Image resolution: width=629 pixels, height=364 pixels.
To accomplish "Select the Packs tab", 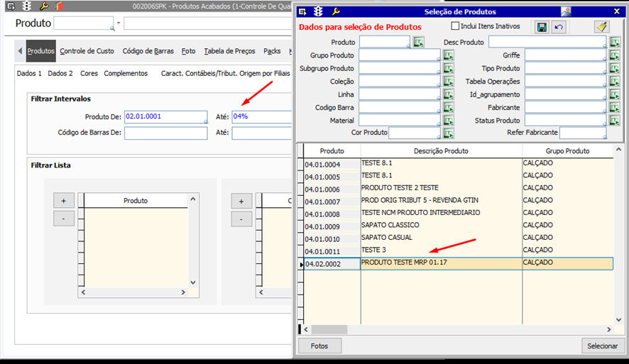I will [x=272, y=51].
